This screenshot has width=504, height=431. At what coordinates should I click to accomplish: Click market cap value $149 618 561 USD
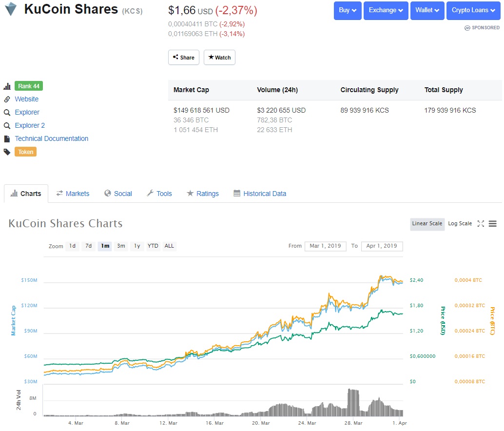pos(201,111)
